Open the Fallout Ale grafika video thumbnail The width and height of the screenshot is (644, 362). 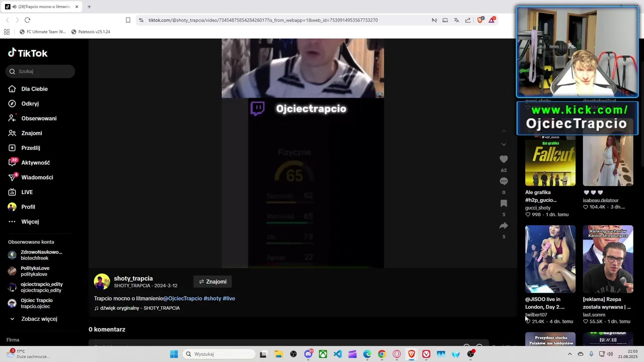pos(550,160)
